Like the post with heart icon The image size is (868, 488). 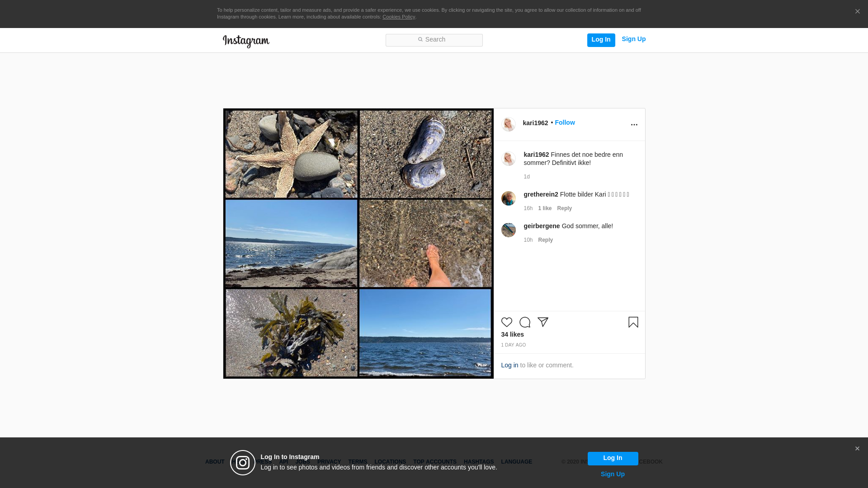click(x=506, y=322)
